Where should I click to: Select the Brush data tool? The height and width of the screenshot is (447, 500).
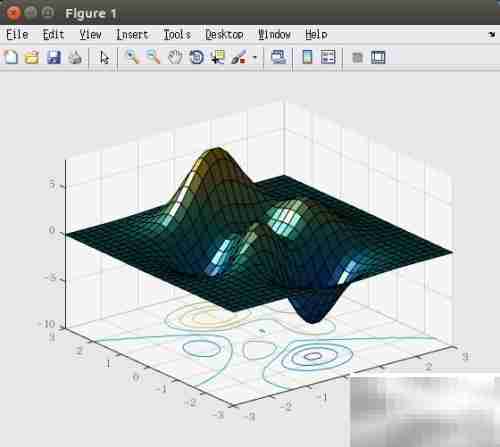[x=239, y=57]
